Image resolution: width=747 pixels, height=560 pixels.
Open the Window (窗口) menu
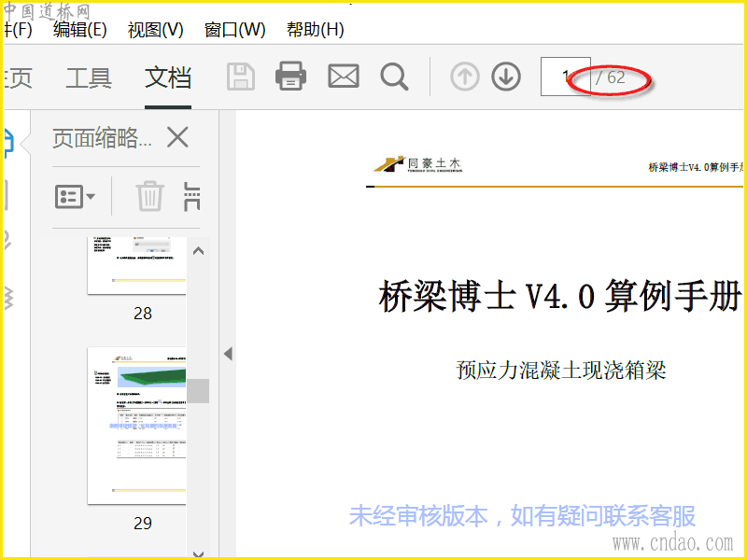click(234, 30)
